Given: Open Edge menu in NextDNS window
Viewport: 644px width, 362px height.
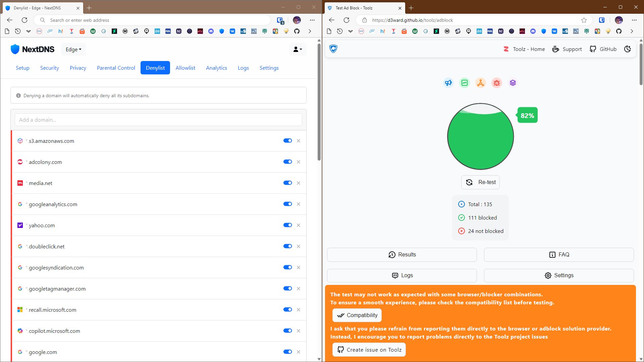Looking at the screenshot, I should coord(312,20).
